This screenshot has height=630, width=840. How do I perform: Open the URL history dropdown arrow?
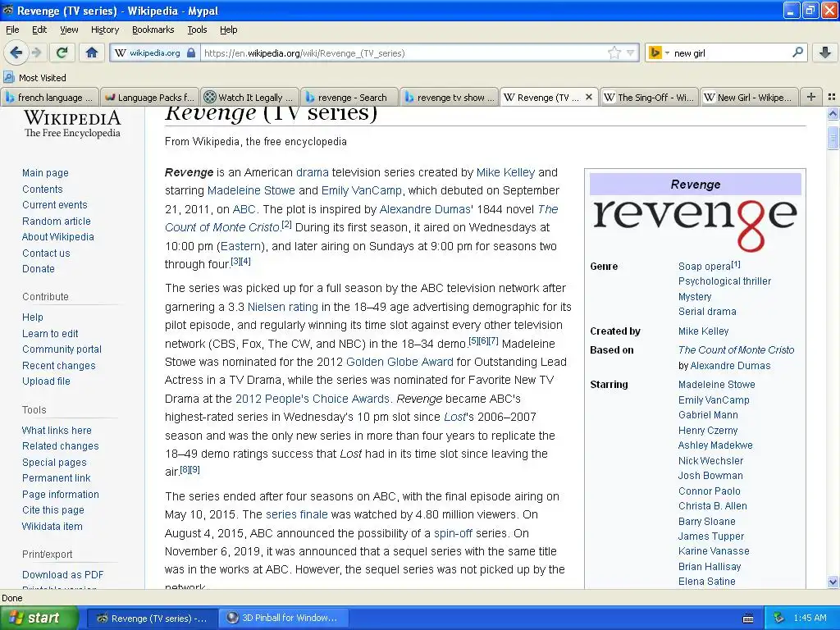tap(631, 52)
